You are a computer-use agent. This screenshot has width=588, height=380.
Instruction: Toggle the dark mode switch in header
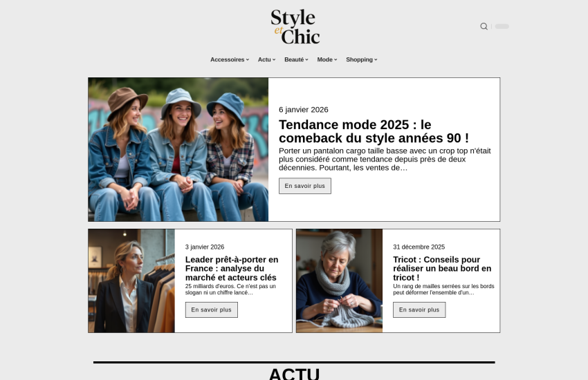pyautogui.click(x=502, y=26)
